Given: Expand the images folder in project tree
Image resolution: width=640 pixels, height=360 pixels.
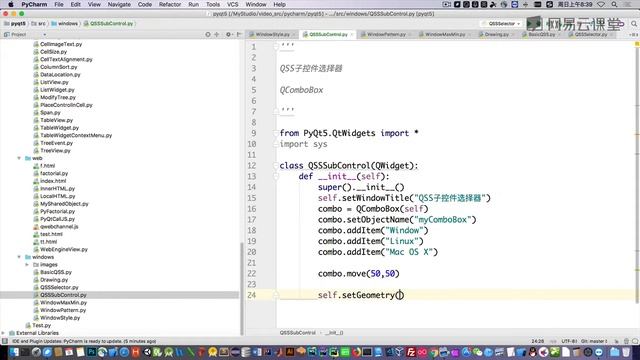Looking at the screenshot, I should tap(27, 264).
